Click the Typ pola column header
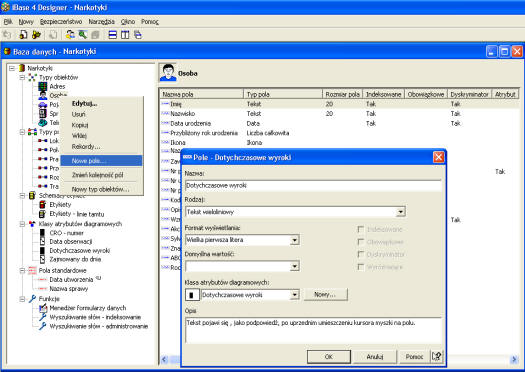This screenshot has width=525, height=372. (283, 94)
